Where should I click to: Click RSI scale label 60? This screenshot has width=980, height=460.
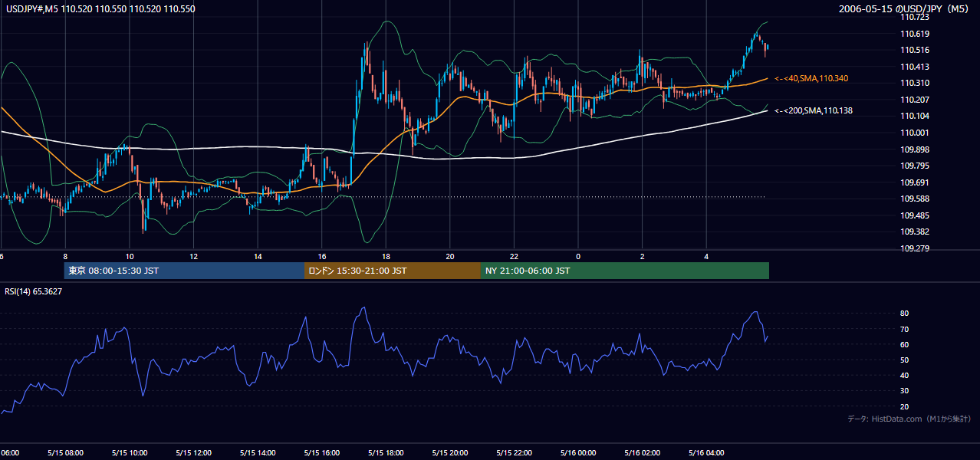tap(905, 344)
